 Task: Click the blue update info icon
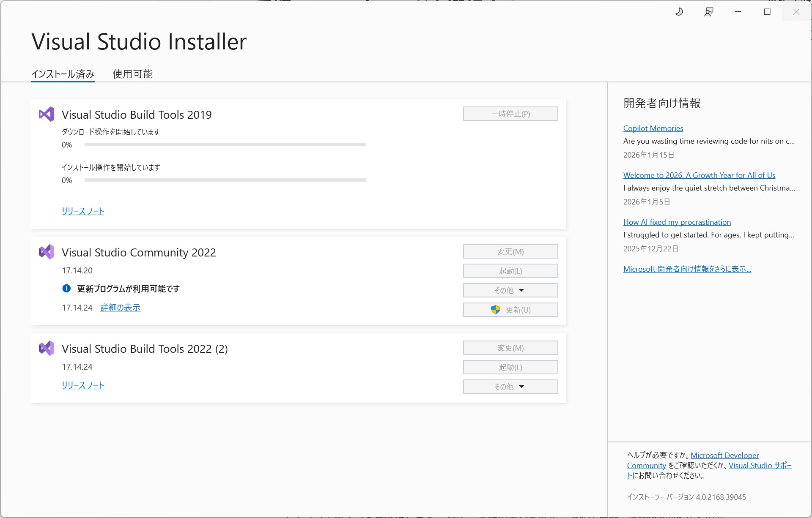tap(66, 289)
